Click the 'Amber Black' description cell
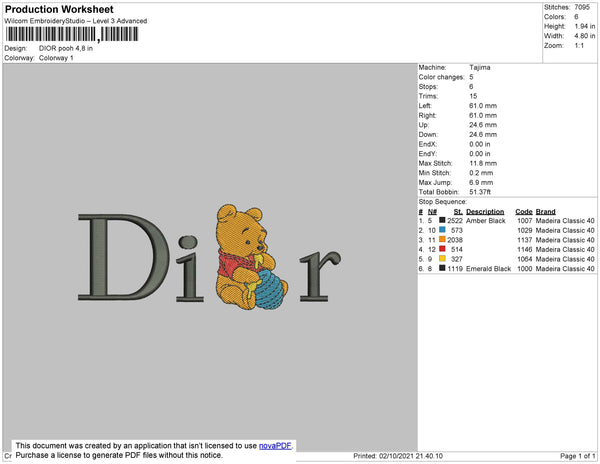 click(486, 221)
